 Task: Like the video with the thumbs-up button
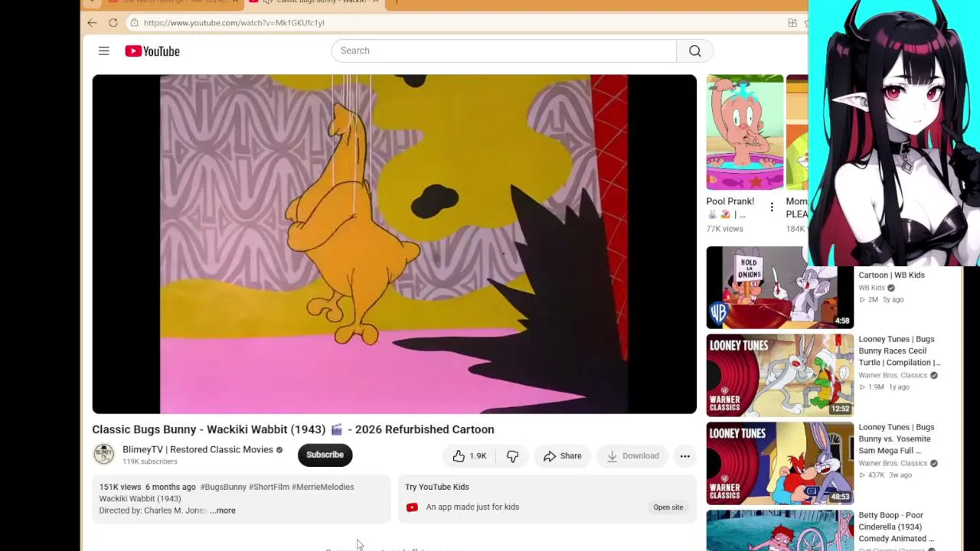click(x=469, y=456)
